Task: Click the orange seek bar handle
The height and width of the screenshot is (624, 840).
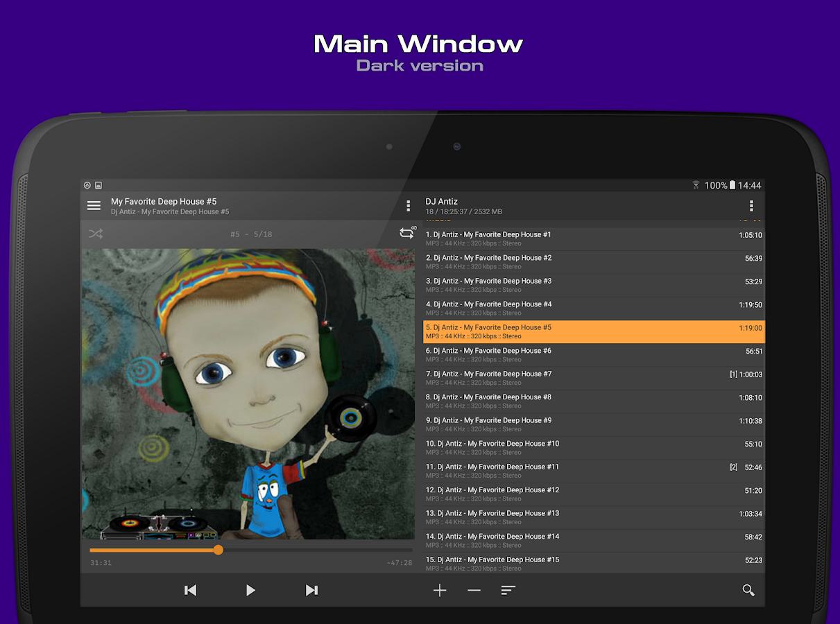Action: [218, 550]
